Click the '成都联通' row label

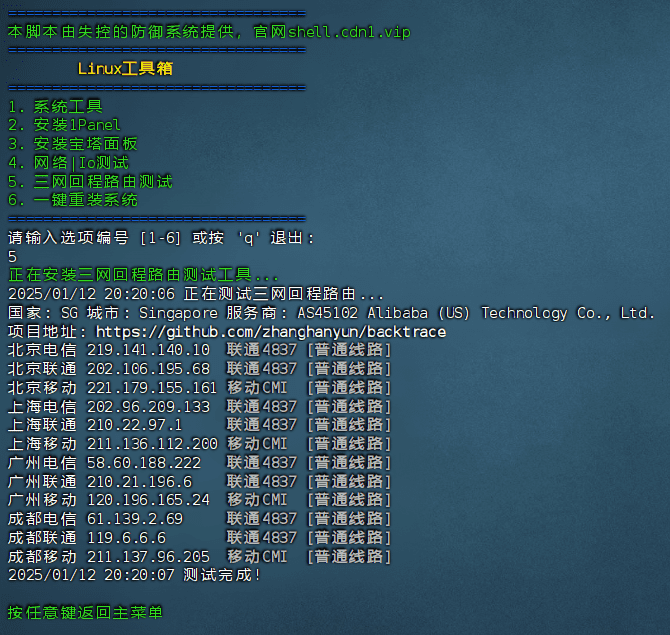point(42,538)
